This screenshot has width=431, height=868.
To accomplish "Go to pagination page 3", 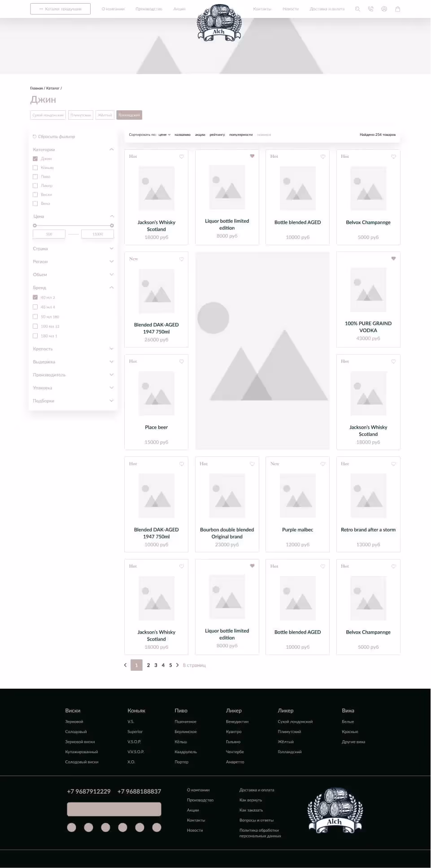I will coord(156,665).
